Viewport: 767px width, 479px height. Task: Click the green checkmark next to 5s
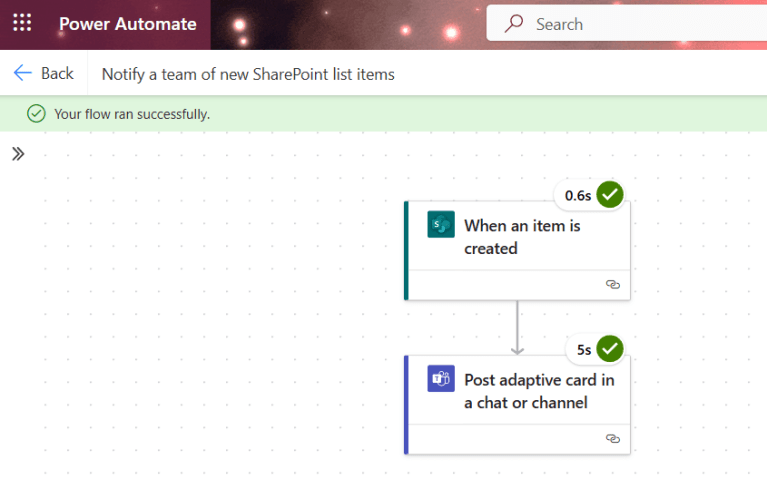click(609, 348)
